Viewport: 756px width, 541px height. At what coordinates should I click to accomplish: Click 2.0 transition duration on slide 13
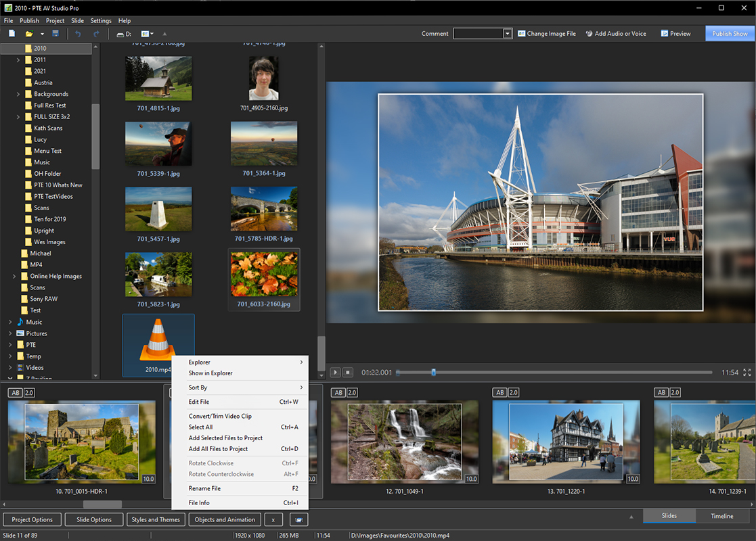(x=514, y=393)
